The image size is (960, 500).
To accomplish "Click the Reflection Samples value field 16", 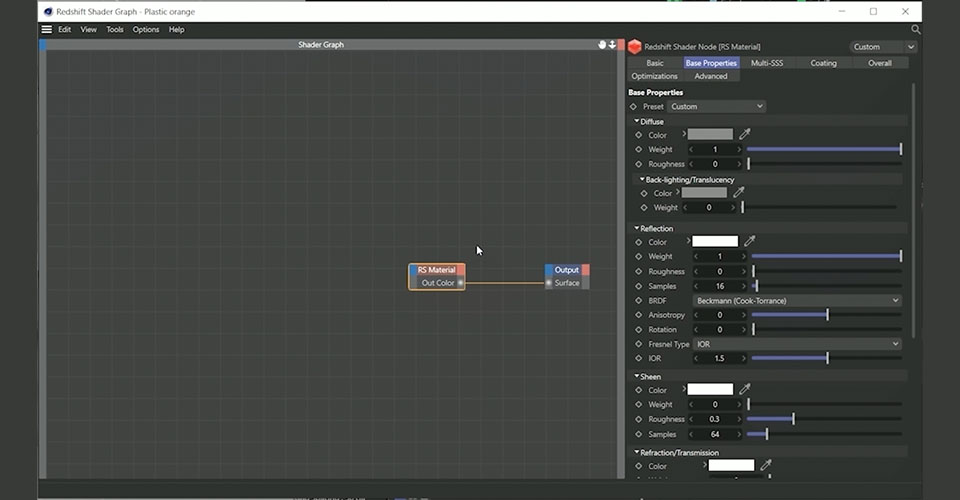I will tap(719, 286).
